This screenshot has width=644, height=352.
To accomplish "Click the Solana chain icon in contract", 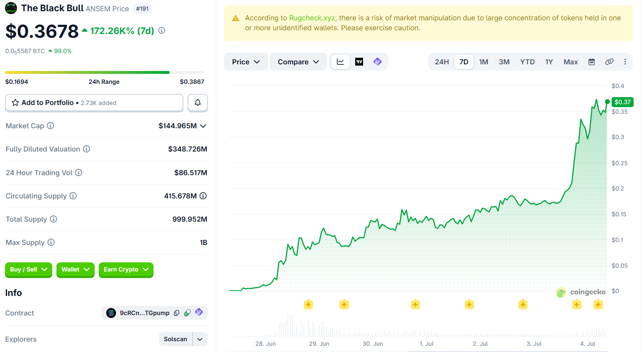I will 111,313.
